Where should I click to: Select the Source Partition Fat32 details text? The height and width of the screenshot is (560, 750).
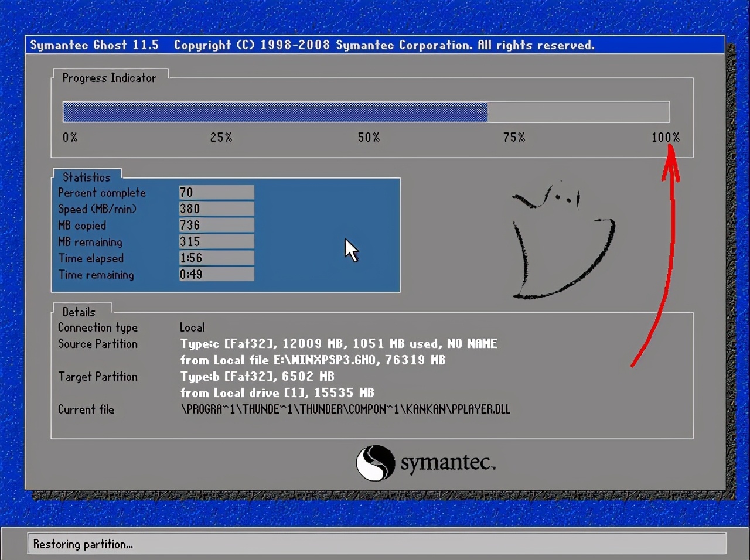[x=339, y=344]
